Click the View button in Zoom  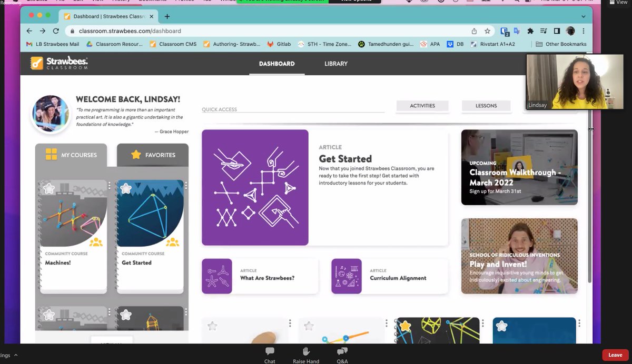[618, 3]
